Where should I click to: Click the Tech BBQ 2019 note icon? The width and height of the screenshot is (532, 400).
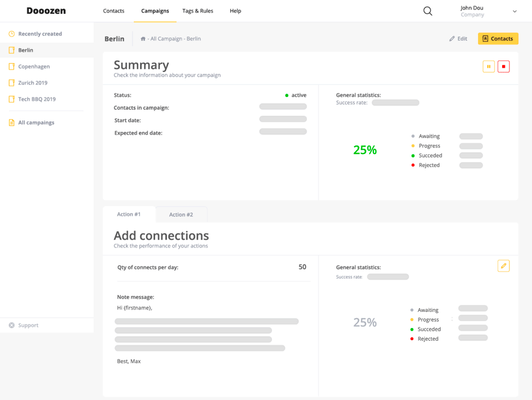point(12,99)
